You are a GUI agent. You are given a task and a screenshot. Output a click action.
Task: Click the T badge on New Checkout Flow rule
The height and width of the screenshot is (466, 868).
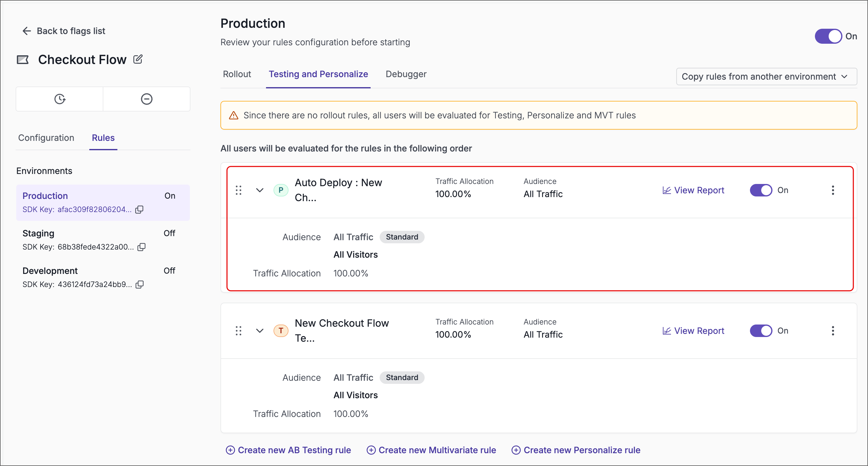pos(281,331)
